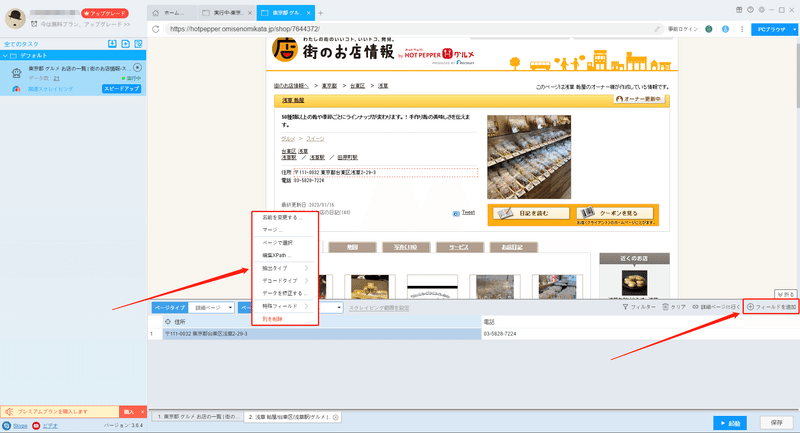Click the data count 21 link
Image resolution: width=800 pixels, height=433 pixels.
(x=56, y=78)
